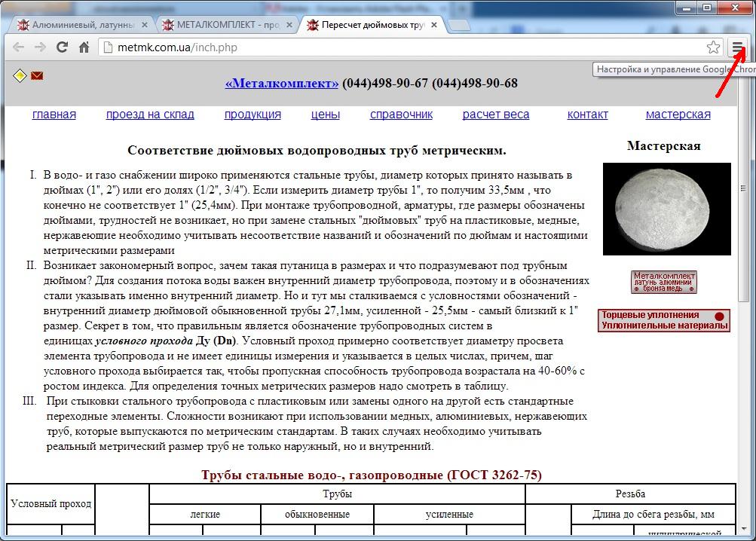The image size is (756, 541).
Task: Reload the current page
Action: (63, 47)
